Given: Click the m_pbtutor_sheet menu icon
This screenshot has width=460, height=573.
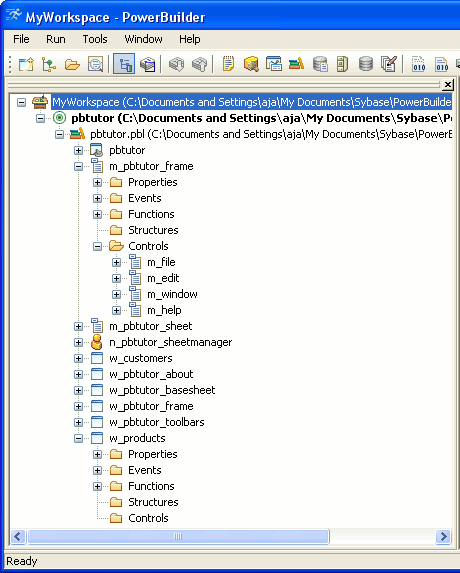Looking at the screenshot, I should coord(97,326).
